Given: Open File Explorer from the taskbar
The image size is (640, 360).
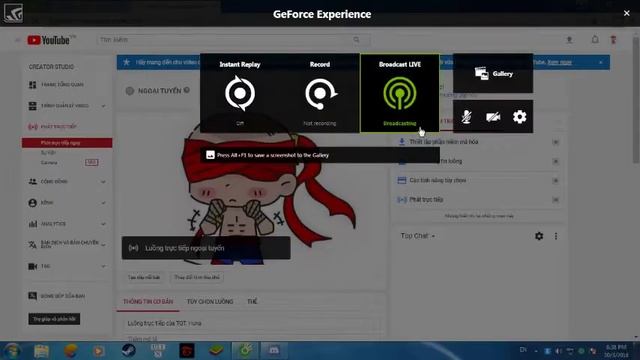Looking at the screenshot, I should [42, 351].
